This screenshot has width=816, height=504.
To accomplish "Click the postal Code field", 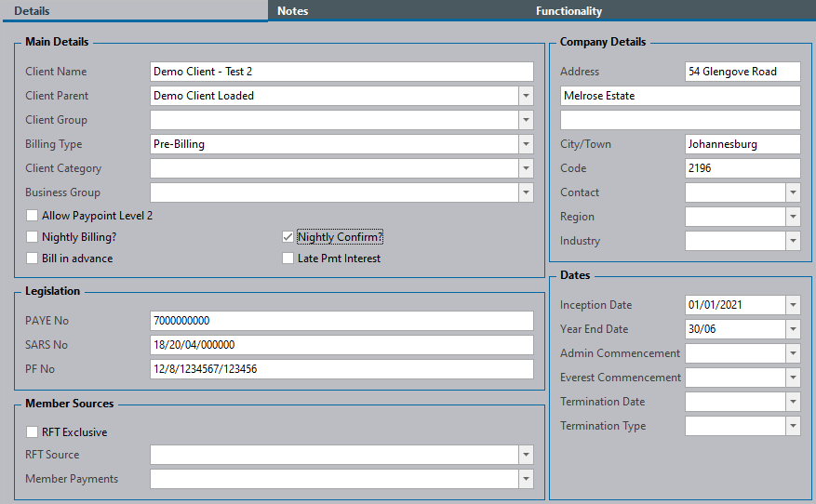I will tap(742, 168).
